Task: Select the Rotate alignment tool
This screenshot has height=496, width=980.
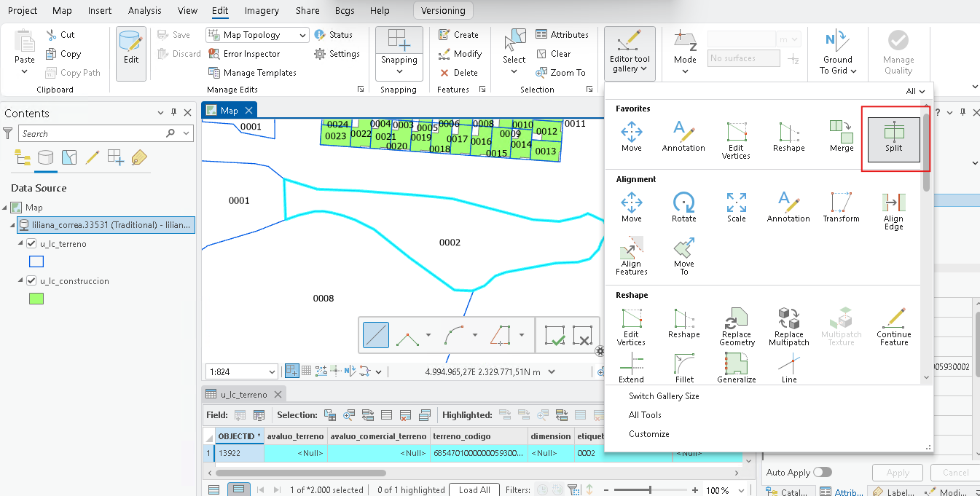Action: click(683, 208)
